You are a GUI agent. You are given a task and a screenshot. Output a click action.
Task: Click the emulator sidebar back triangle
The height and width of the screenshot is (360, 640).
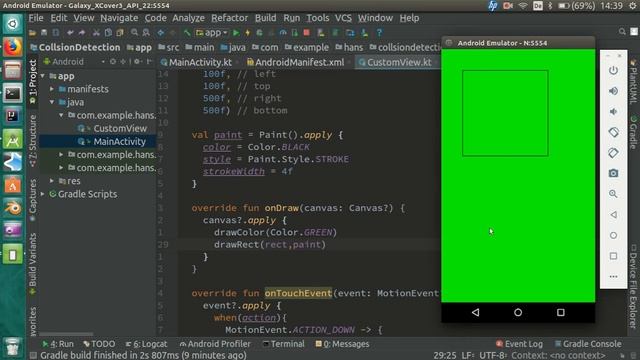point(613,215)
